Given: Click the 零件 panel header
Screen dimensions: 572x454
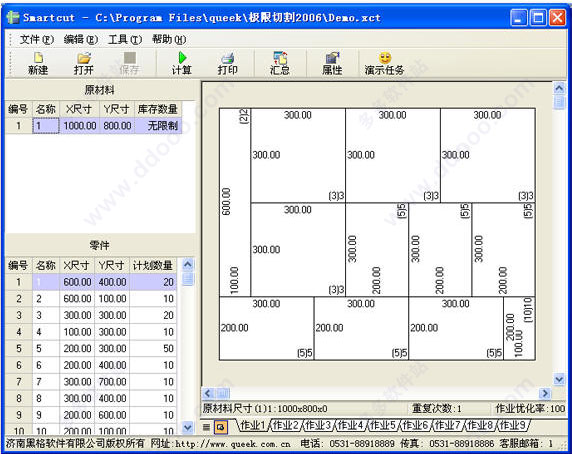Looking at the screenshot, I should point(99,245).
